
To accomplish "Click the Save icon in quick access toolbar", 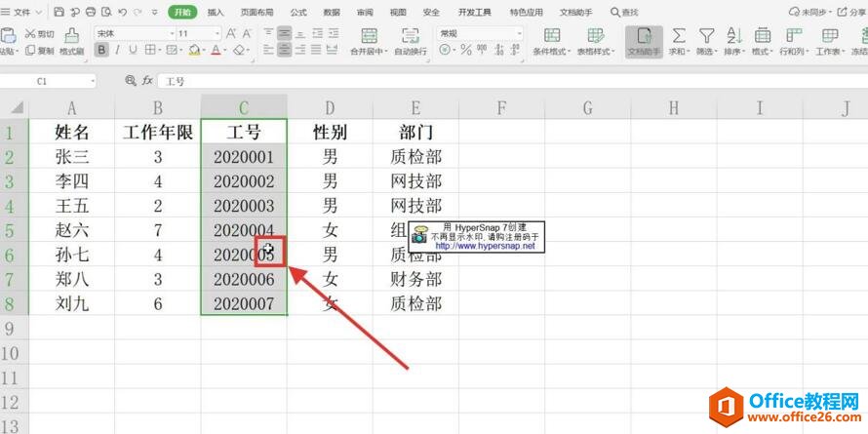I will [x=59, y=12].
